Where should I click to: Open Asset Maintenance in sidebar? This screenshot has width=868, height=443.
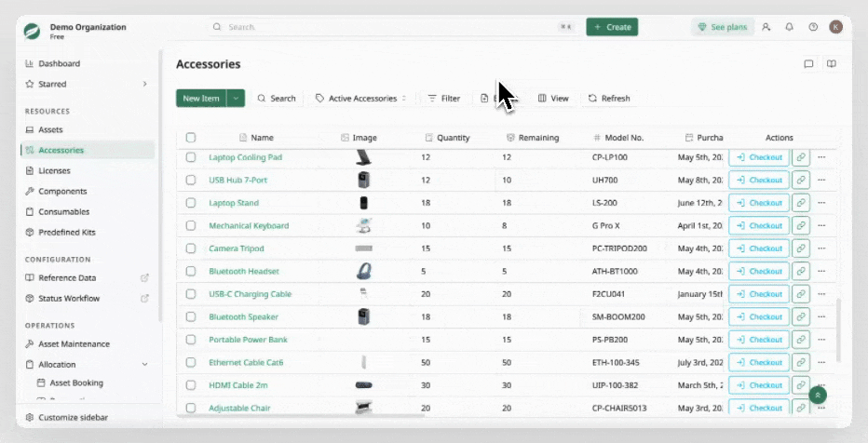[x=88, y=343]
